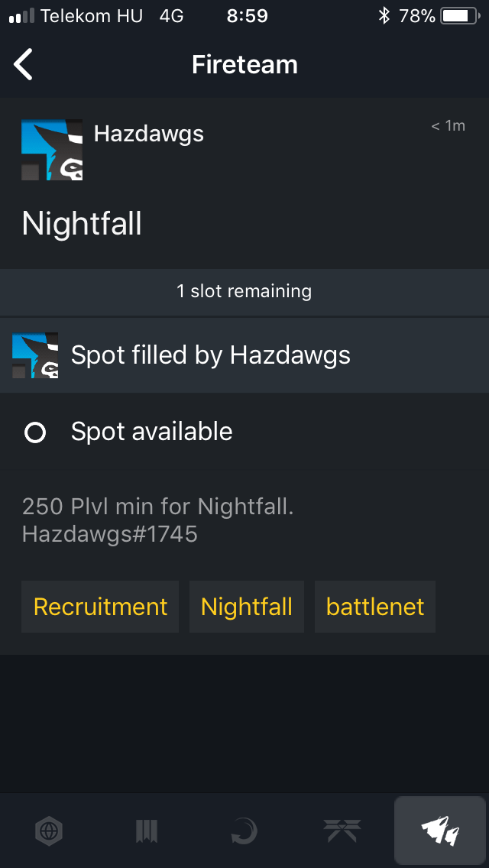Open the bookmarks tab icon

click(147, 831)
